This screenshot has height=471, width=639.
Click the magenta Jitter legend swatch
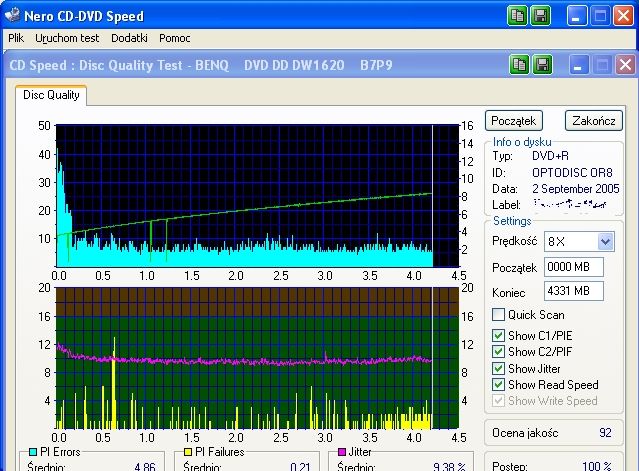(342, 452)
